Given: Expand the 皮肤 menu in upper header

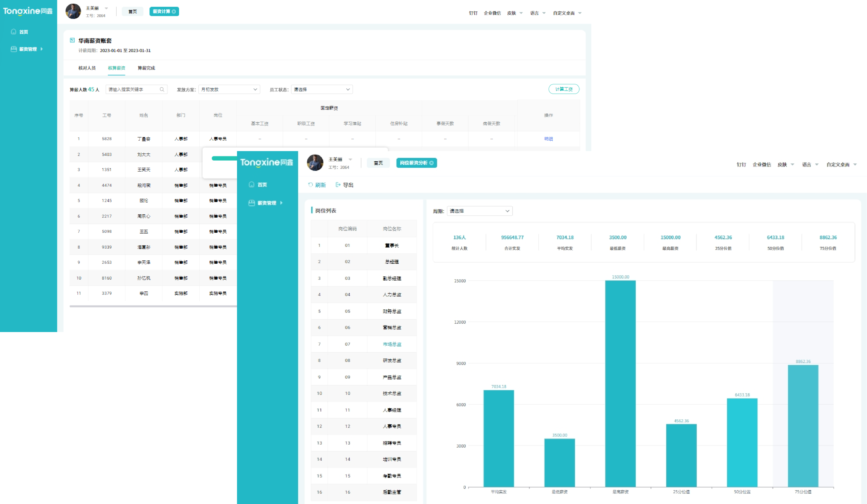Looking at the screenshot, I should coord(515,13).
